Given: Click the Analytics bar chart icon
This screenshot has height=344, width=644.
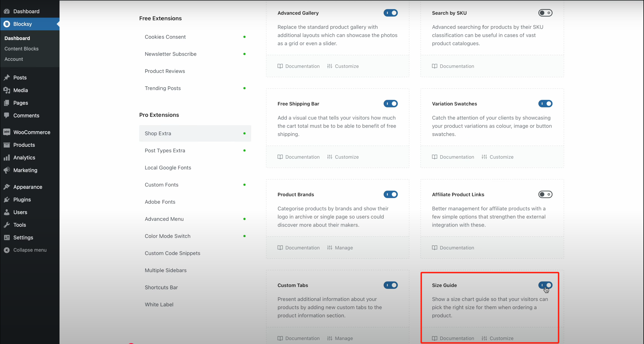Looking at the screenshot, I should 7,158.
